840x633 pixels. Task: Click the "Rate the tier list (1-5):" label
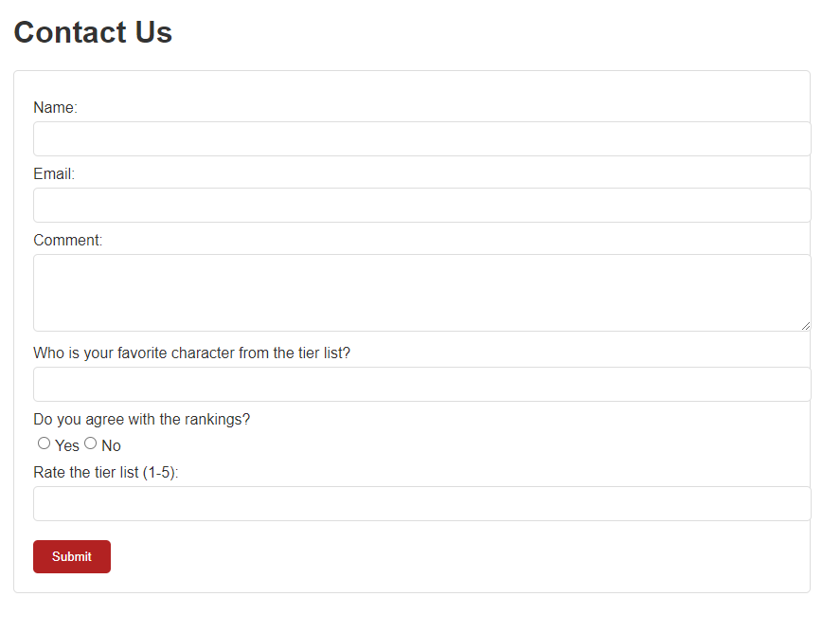[105, 472]
